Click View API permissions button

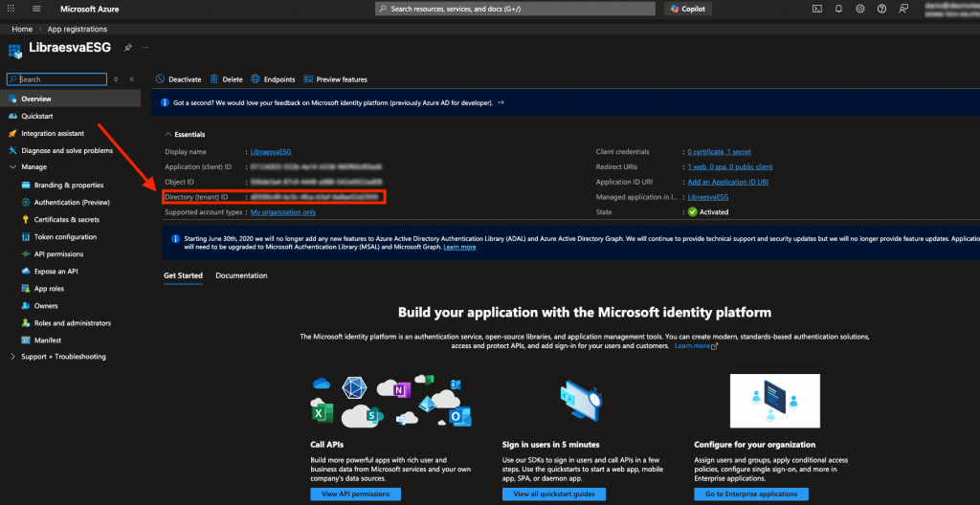(356, 494)
